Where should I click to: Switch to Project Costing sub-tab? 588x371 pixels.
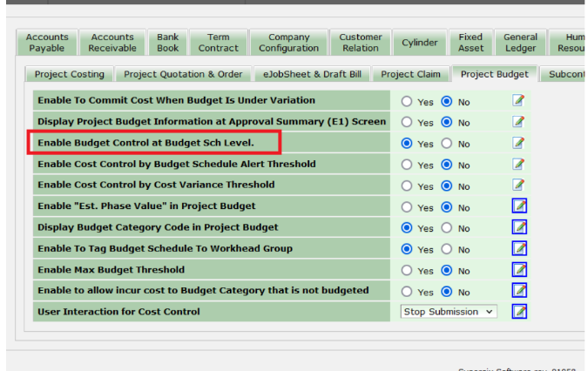coord(70,74)
